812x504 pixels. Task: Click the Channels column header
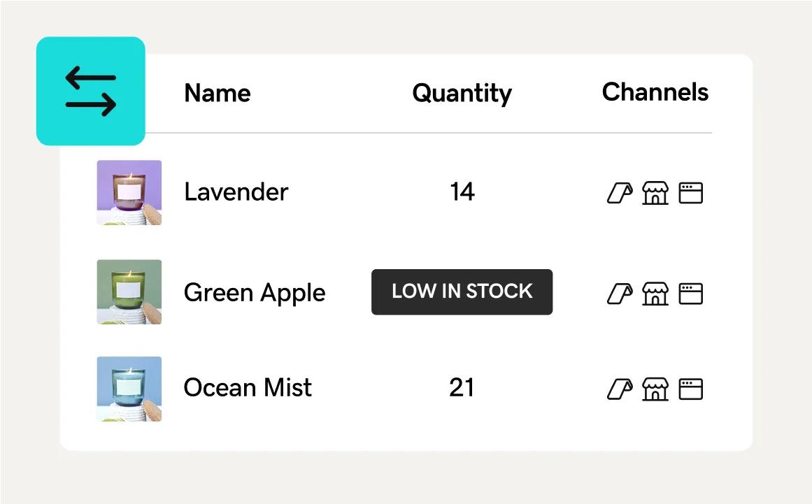pos(655,92)
